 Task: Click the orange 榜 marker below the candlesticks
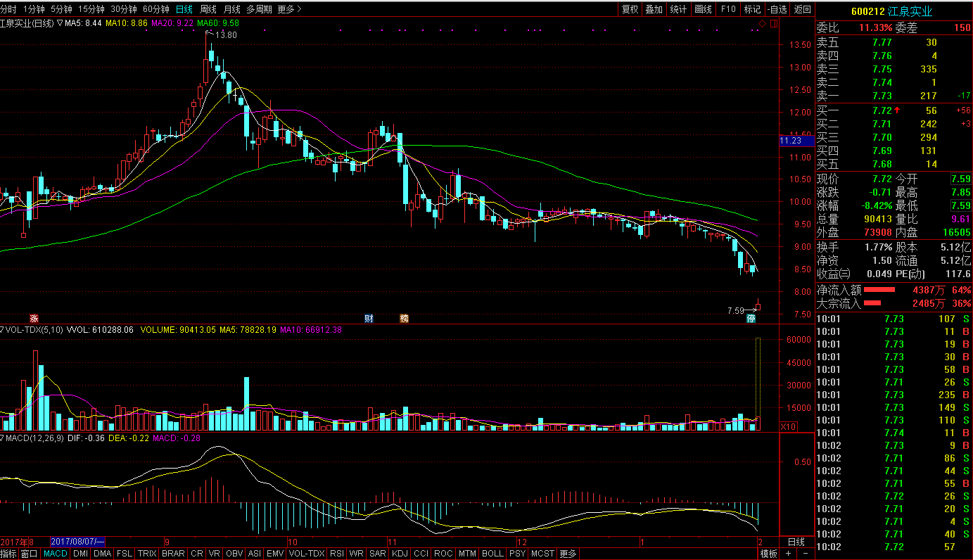pyautogui.click(x=404, y=318)
